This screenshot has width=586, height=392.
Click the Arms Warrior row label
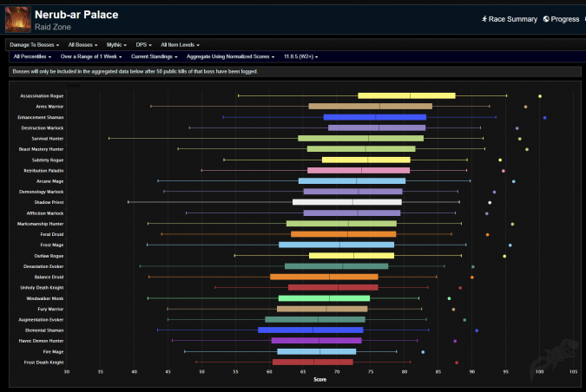(x=49, y=107)
